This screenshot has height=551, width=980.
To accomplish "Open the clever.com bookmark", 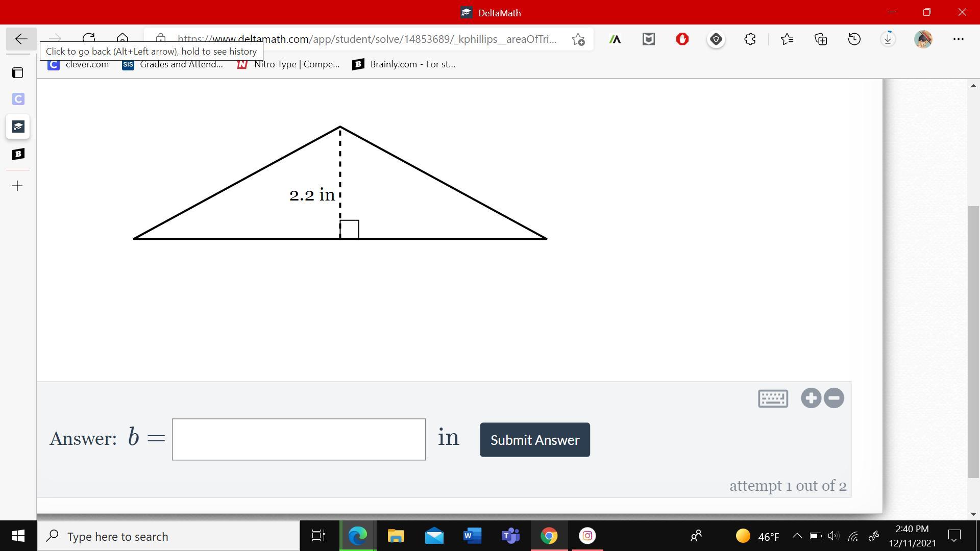I will click(x=79, y=64).
